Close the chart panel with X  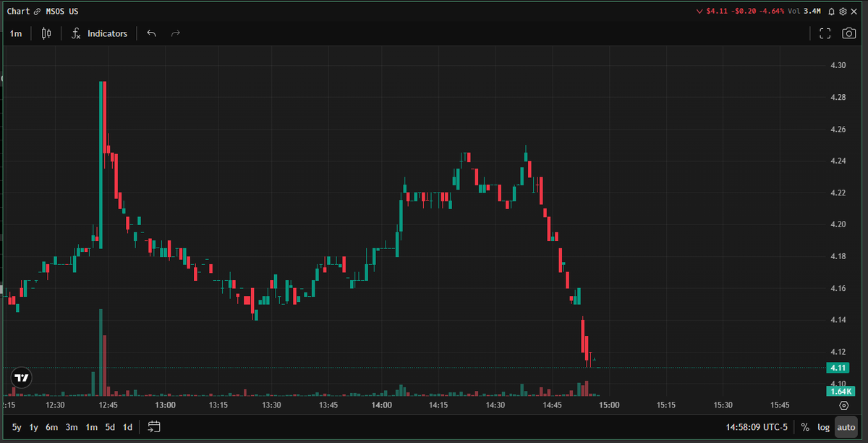[854, 12]
